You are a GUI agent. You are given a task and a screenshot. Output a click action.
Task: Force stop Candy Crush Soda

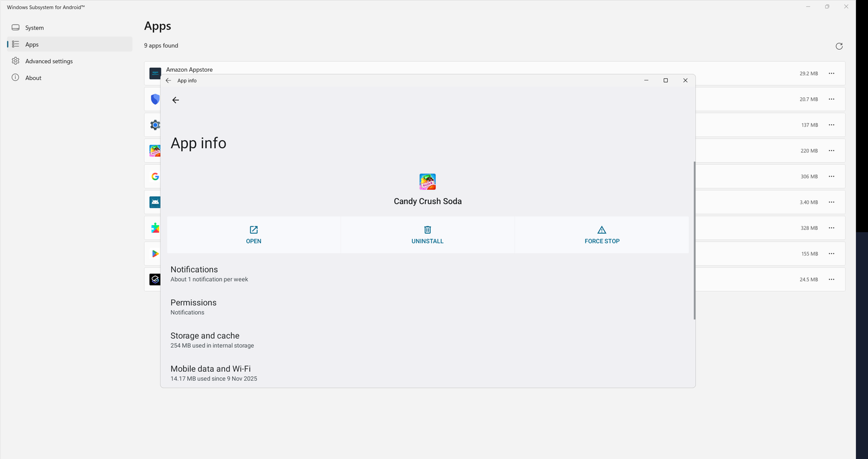pos(602,235)
